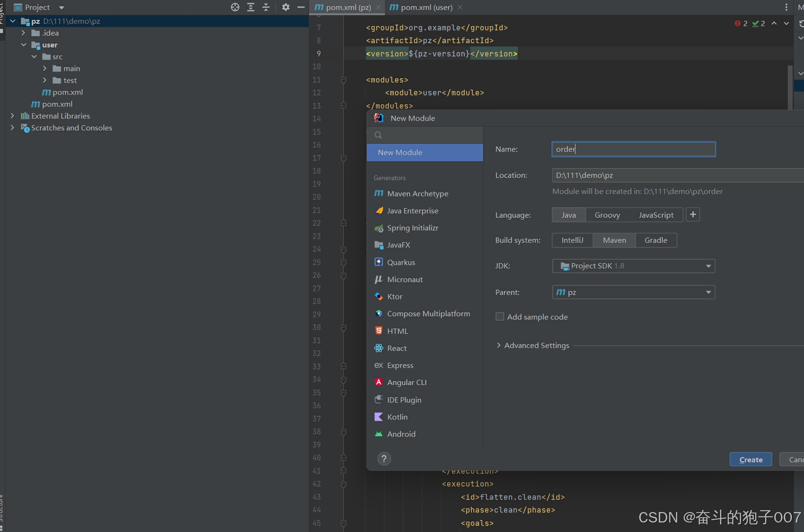Expand Scratches and Consoles node
Image resolution: width=804 pixels, height=532 pixels.
(x=12, y=128)
